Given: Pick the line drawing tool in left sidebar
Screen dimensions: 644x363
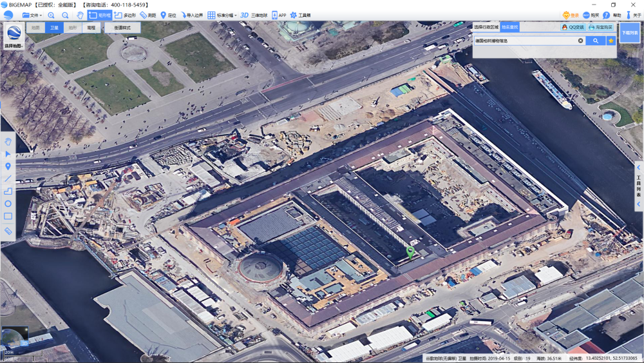Looking at the screenshot, I should pos(8,179).
